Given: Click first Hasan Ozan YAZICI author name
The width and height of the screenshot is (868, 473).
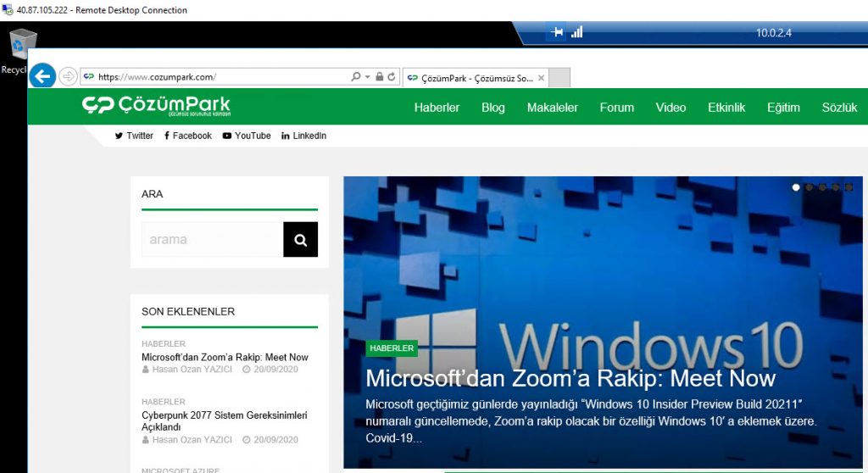Looking at the screenshot, I should click(192, 370).
